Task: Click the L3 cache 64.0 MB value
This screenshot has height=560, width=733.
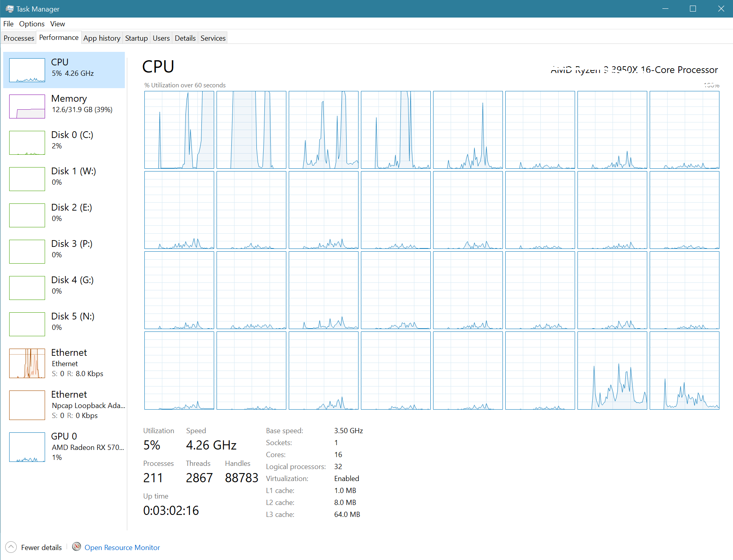Action: [x=347, y=515]
